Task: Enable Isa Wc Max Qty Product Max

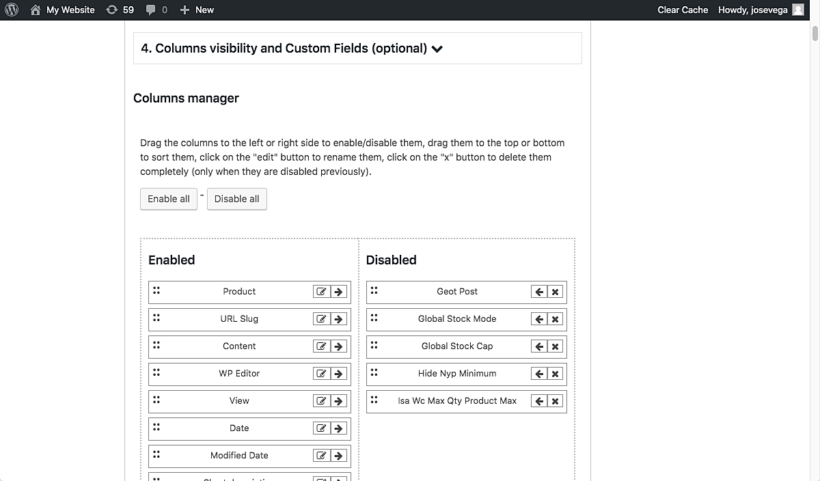Action: pyautogui.click(x=539, y=401)
